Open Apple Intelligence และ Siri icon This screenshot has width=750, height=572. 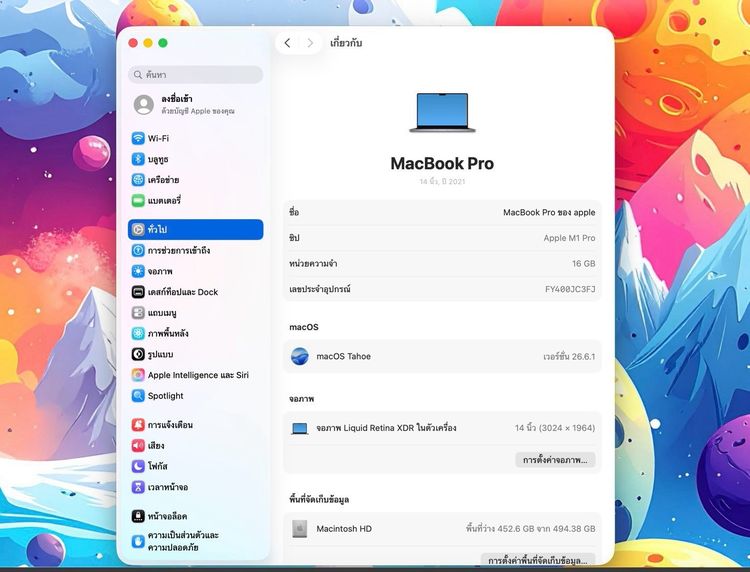tap(138, 375)
